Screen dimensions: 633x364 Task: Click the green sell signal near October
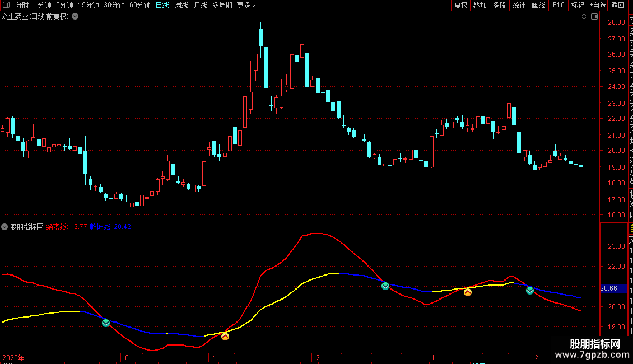point(106,323)
